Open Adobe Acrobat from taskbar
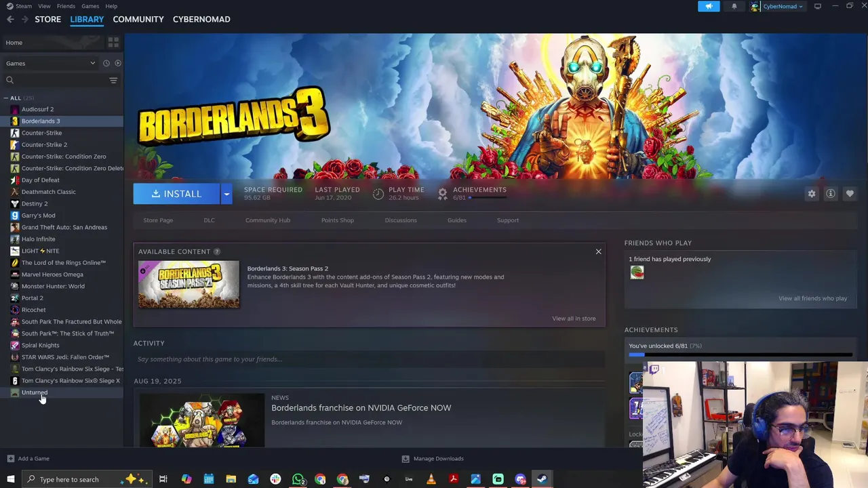868x488 pixels. [454, 479]
